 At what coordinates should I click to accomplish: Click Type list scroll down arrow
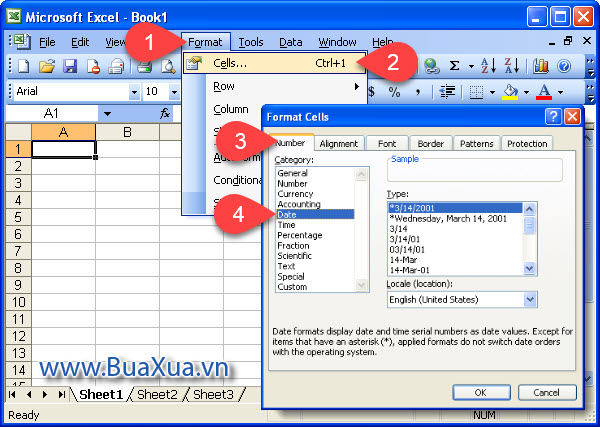[530, 269]
